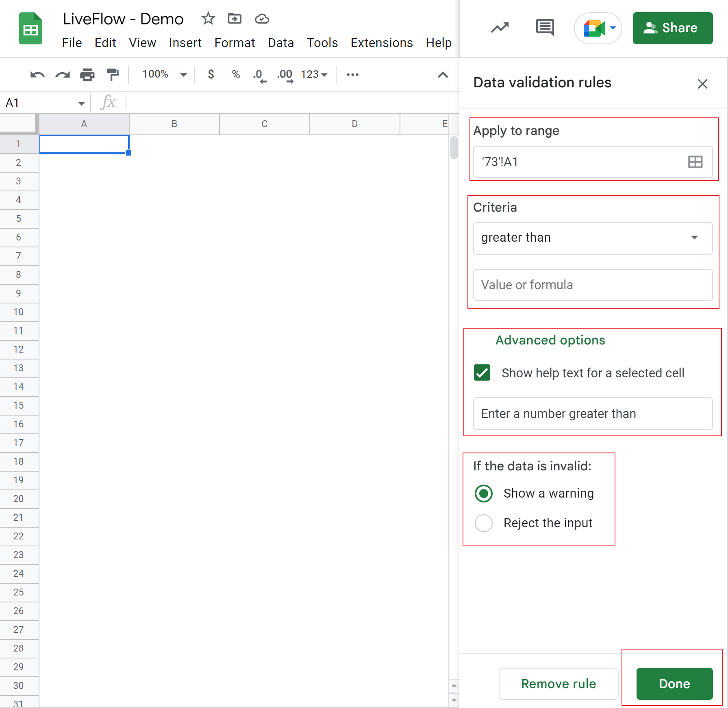Format selection as percent
Viewport: 728px width, 708px height.
pyautogui.click(x=235, y=74)
